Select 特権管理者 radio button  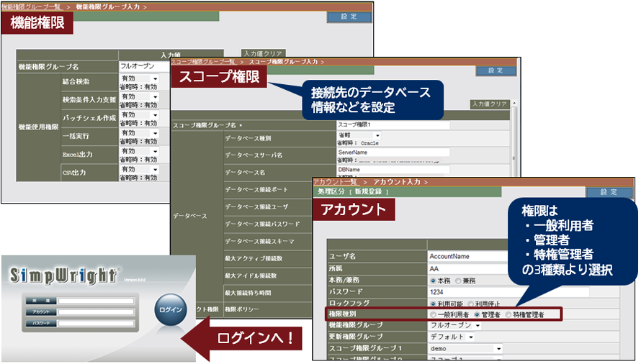point(508,314)
